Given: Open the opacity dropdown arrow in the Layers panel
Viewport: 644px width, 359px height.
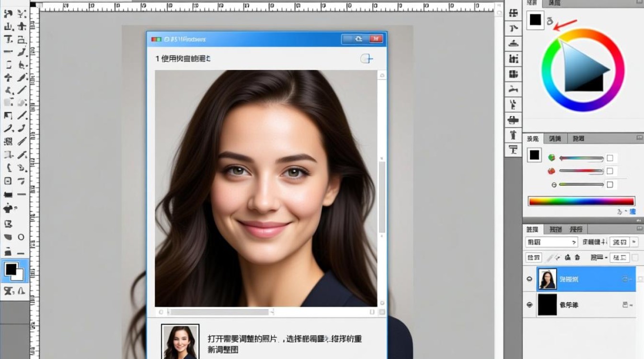Looking at the screenshot, I should point(634,242).
